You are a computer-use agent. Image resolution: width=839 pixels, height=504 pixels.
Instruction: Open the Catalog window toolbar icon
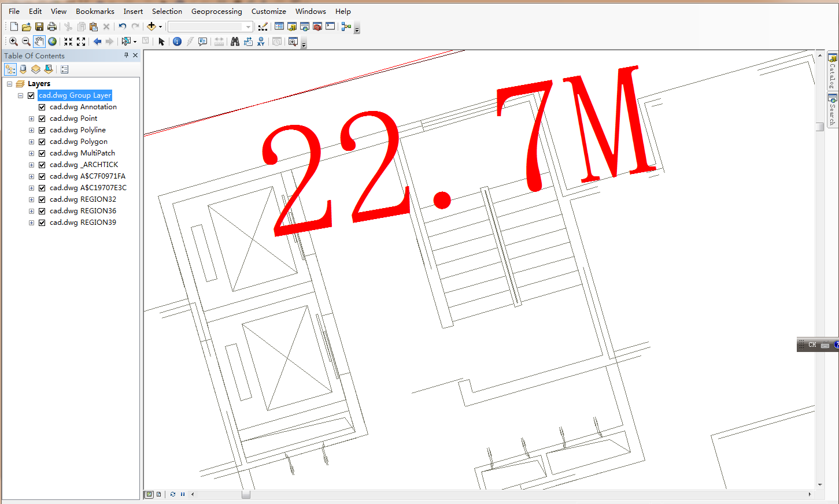pos(292,27)
